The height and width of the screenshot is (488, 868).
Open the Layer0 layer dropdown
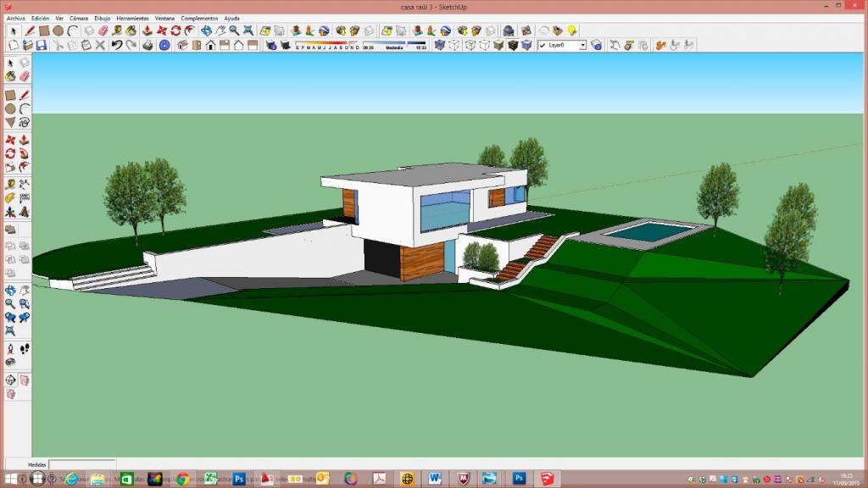582,45
